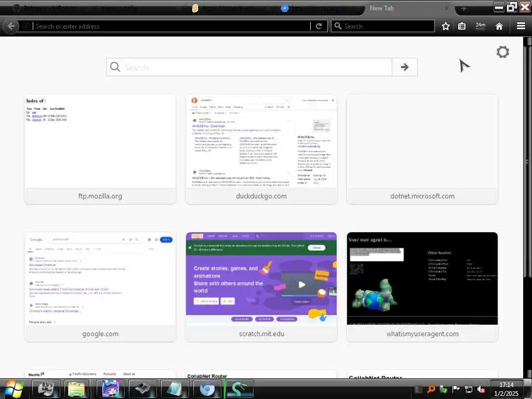Go to the home page

coord(499,26)
